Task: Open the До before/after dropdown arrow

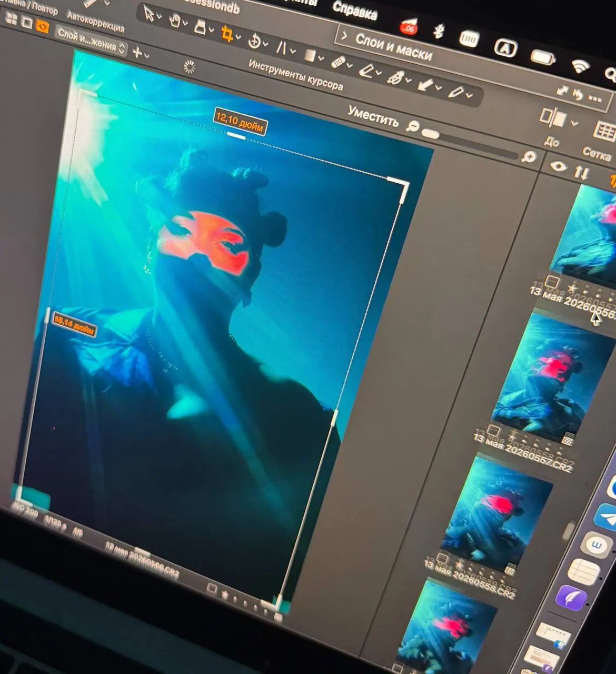Action: [x=574, y=124]
